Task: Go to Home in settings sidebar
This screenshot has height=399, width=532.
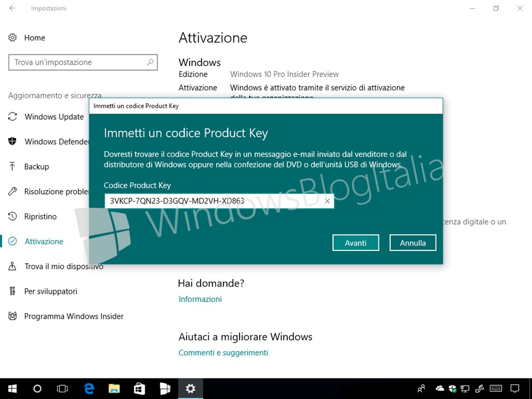Action: [x=34, y=38]
